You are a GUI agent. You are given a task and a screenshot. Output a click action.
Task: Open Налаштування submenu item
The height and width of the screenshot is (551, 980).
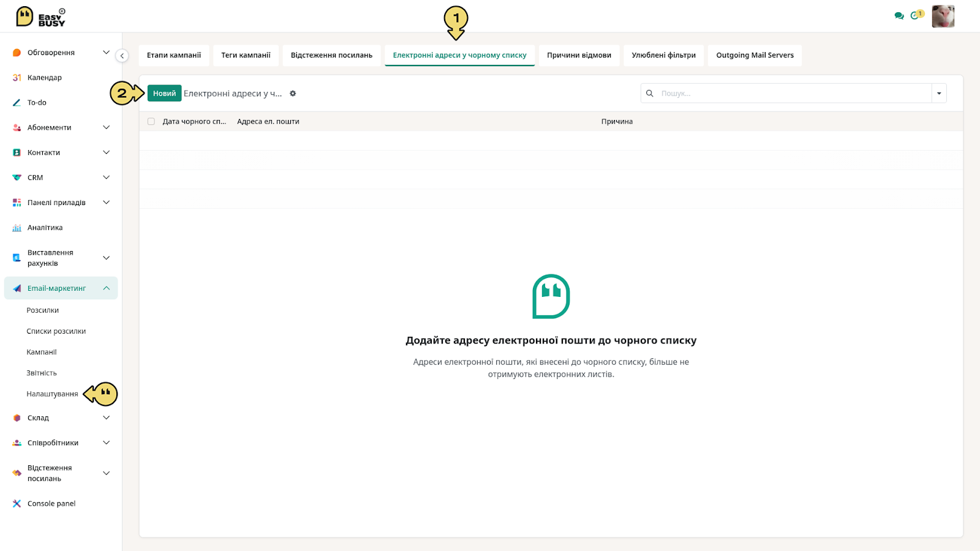point(52,394)
